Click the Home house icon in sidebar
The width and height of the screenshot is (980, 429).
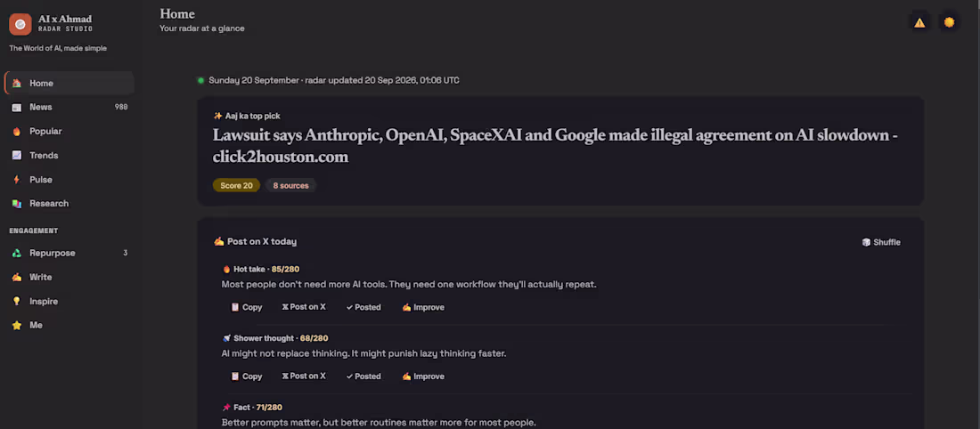17,83
